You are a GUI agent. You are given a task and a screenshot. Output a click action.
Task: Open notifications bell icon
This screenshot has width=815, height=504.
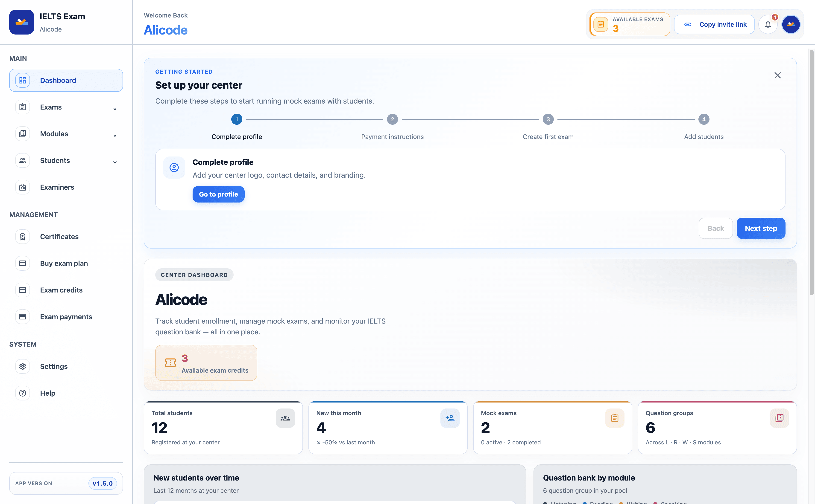[768, 25]
